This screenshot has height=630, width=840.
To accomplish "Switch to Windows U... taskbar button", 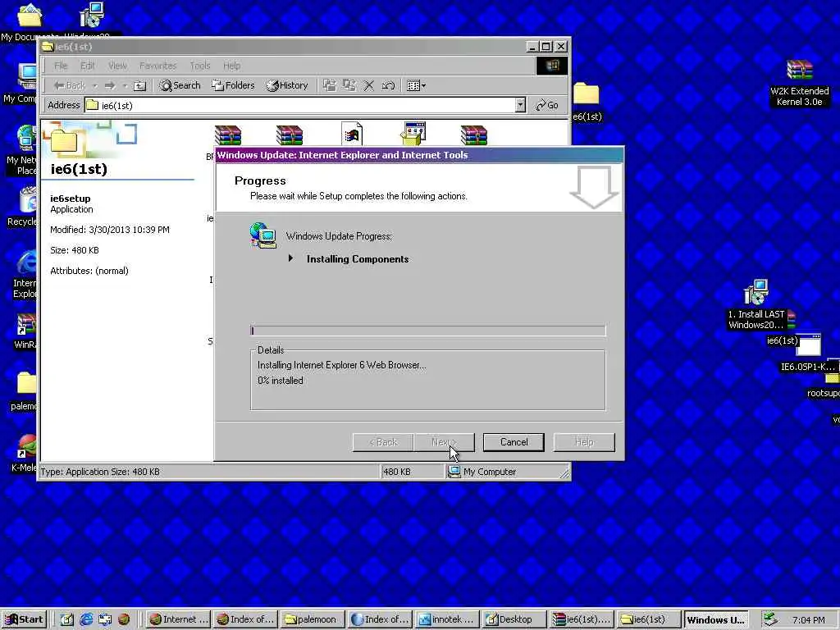I will click(x=715, y=619).
